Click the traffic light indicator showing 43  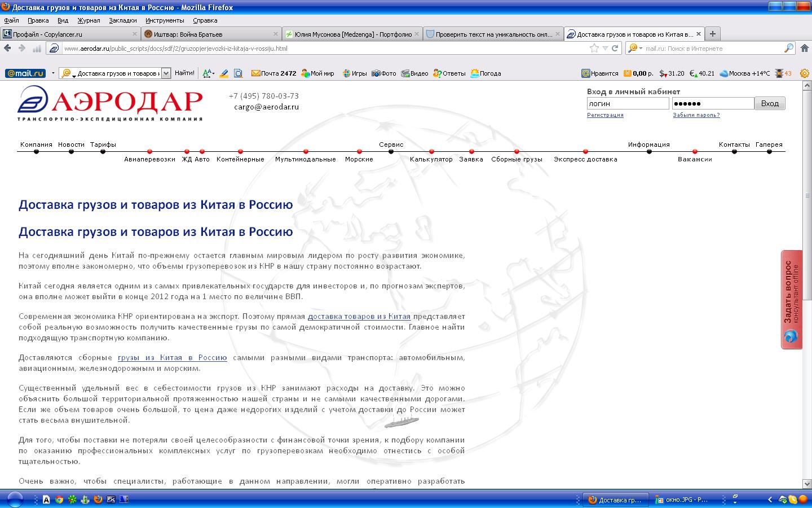coord(783,73)
